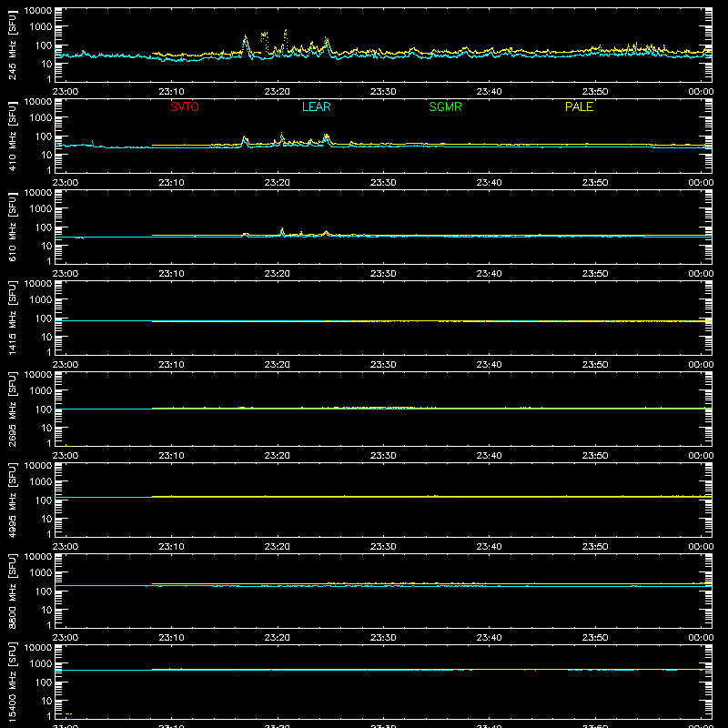
Task: Click the 100 y-axis value of the 2695 MHz plot
Action: tap(44, 409)
